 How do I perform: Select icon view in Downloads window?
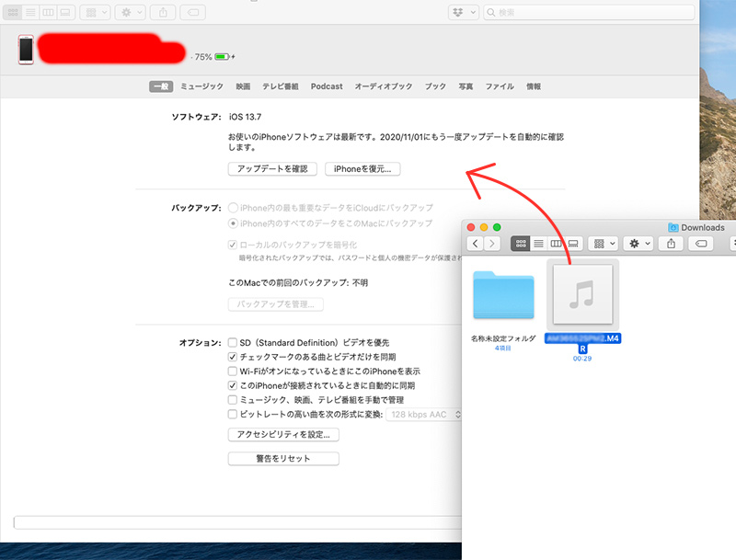521,244
